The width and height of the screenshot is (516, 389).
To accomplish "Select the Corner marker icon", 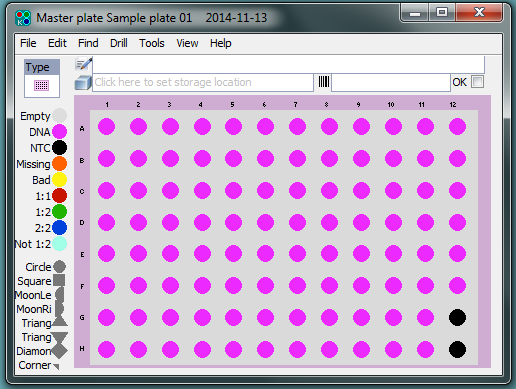I will tap(56, 366).
